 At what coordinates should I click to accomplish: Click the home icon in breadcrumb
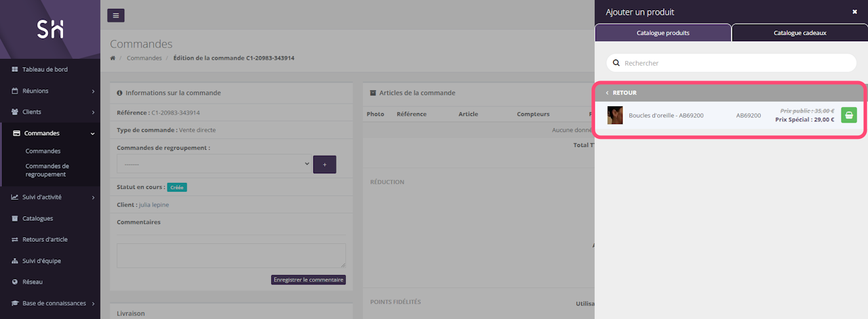click(113, 58)
